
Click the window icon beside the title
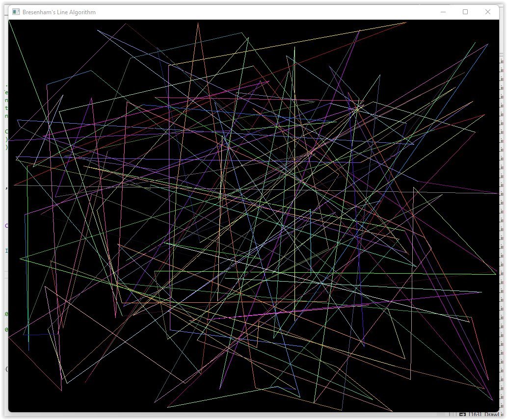point(16,12)
